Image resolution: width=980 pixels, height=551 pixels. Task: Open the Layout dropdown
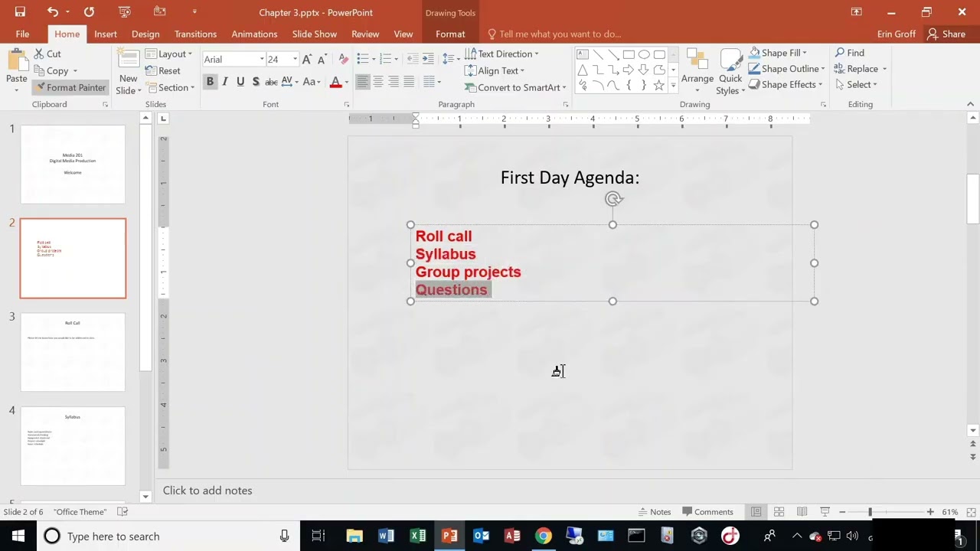pyautogui.click(x=169, y=54)
